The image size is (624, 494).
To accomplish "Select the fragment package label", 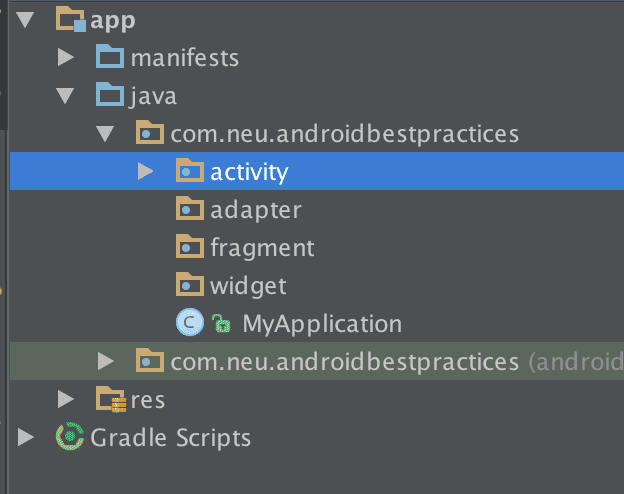I will click(262, 248).
